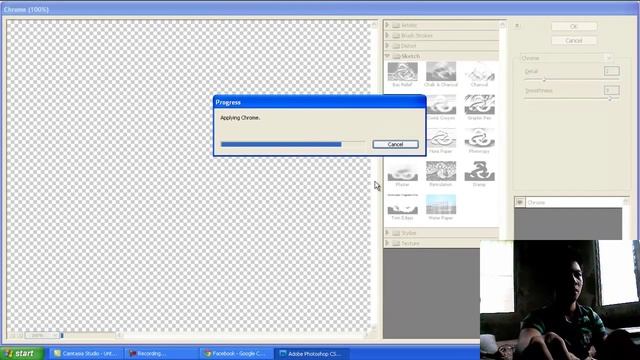Switch to the Recording taskbar item
The image size is (640, 360).
161,353
